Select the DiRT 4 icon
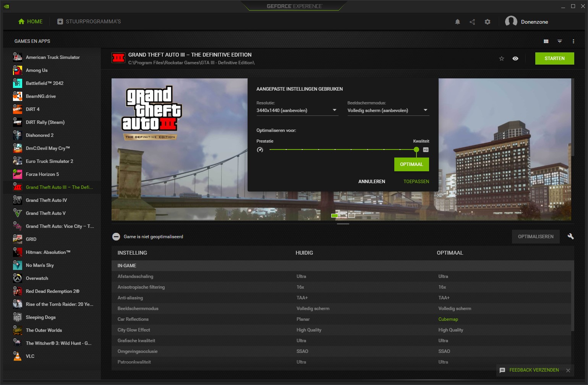The height and width of the screenshot is (385, 588). (x=17, y=109)
